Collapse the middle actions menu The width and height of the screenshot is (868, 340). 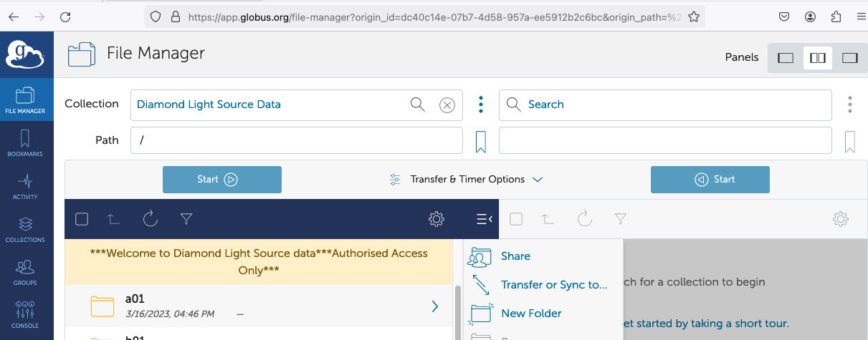pyautogui.click(x=484, y=219)
